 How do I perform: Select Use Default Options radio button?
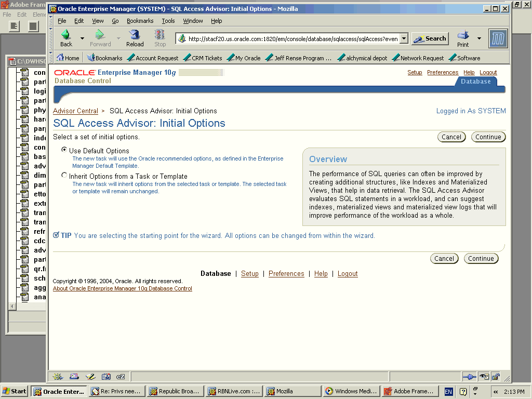pyautogui.click(x=64, y=150)
